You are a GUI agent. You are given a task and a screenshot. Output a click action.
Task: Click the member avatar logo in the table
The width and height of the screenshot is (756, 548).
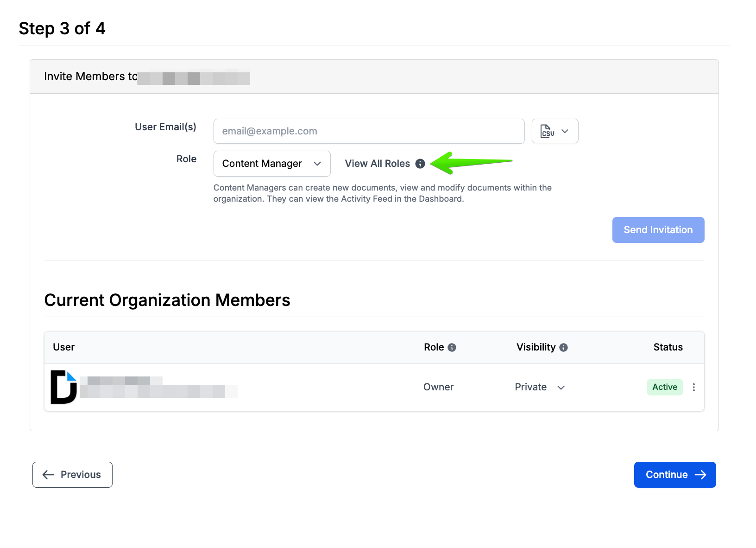click(63, 387)
